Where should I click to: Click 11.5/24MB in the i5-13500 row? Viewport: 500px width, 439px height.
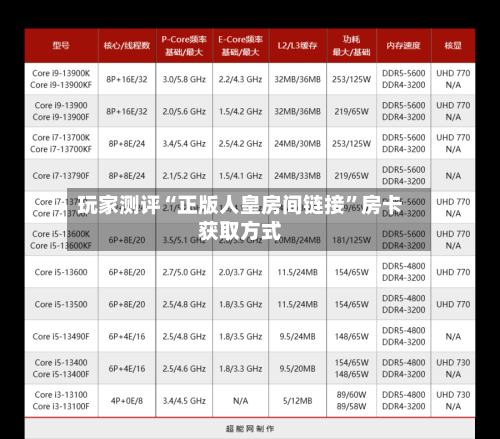click(297, 304)
